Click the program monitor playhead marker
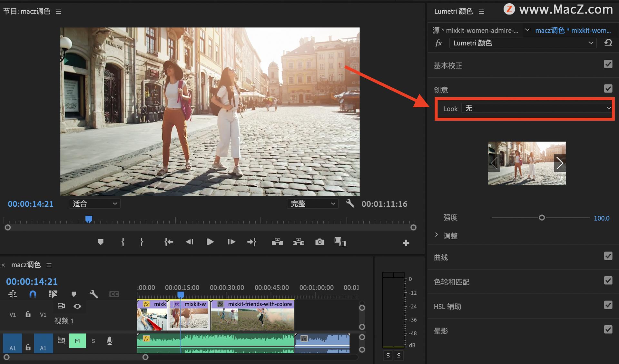The height and width of the screenshot is (364, 619). point(89,219)
